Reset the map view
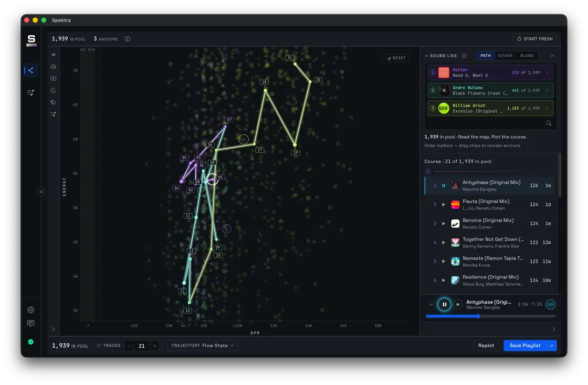The image size is (588, 385). [396, 58]
